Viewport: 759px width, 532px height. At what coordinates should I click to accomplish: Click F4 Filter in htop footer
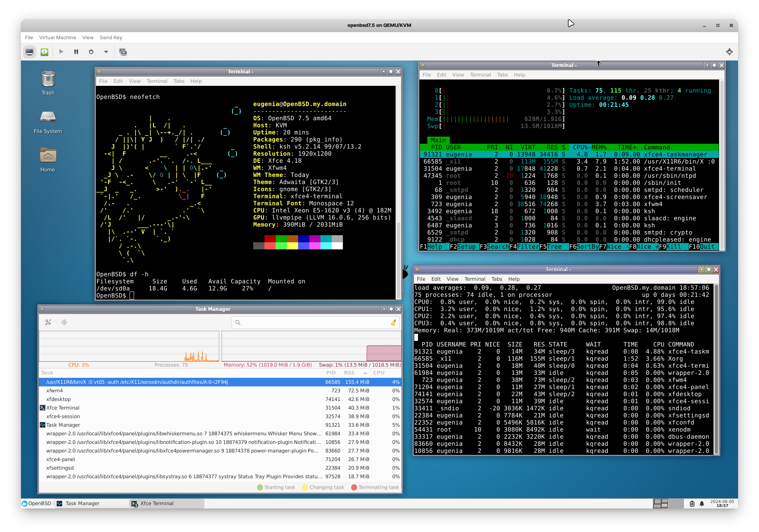point(524,246)
